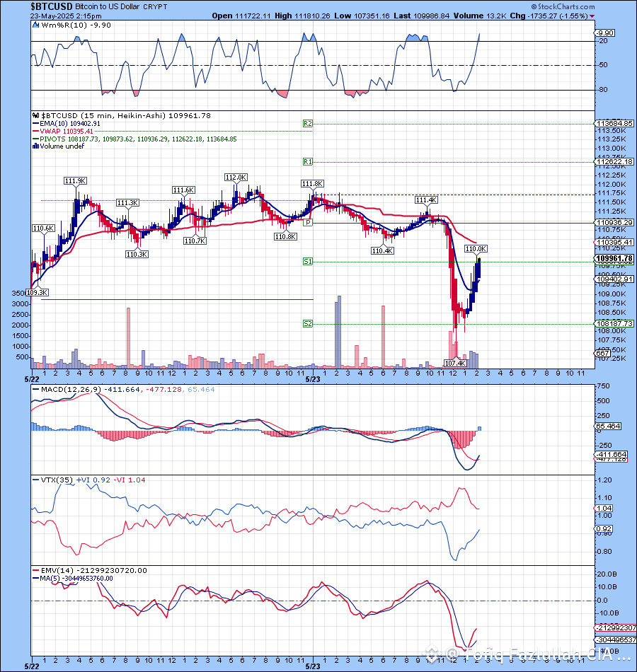This screenshot has height=672, width=637.
Task: Click the 110.0K latest candle annotation
Action: 476,248
